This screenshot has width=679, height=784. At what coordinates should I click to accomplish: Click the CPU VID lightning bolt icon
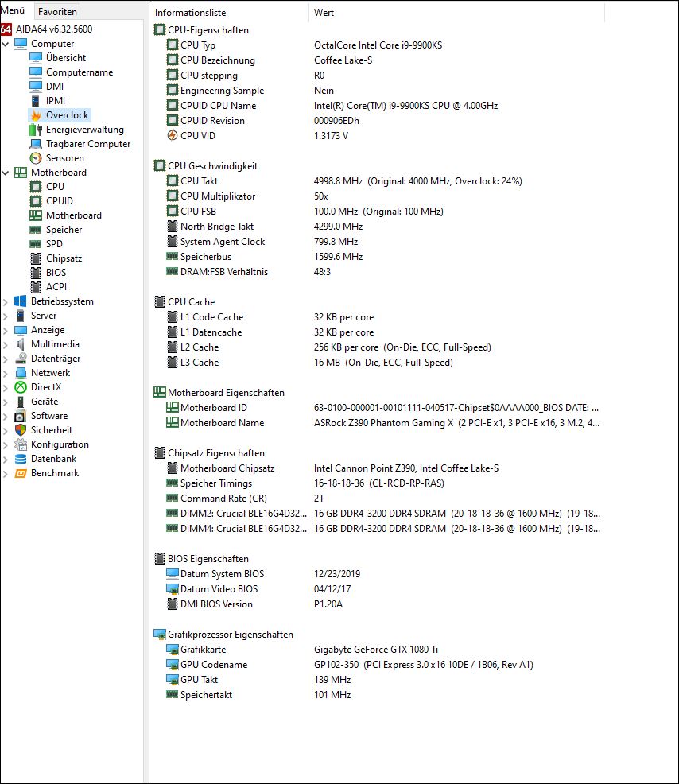172,135
